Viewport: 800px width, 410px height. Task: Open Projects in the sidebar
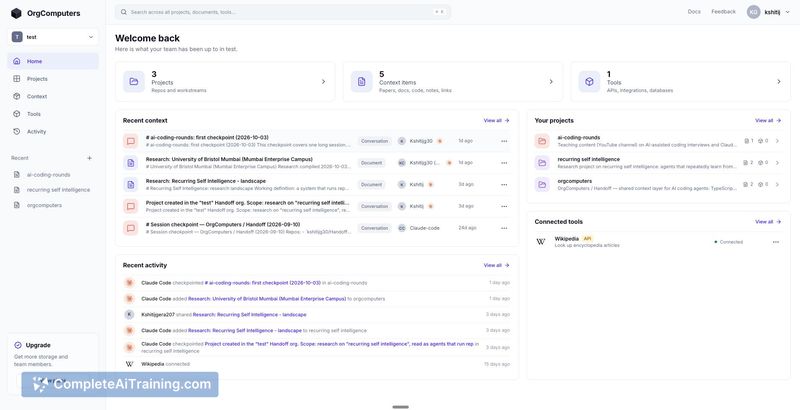click(x=53, y=79)
